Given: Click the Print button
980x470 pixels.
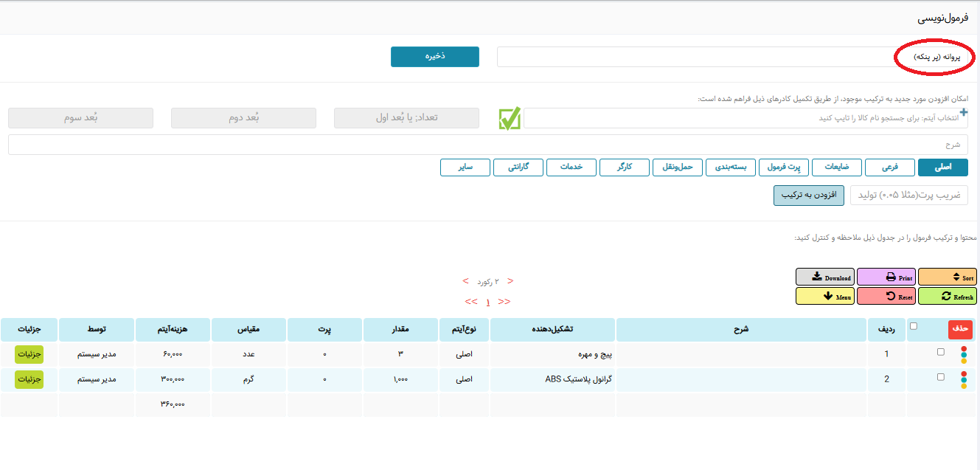Looking at the screenshot, I should tap(886, 277).
